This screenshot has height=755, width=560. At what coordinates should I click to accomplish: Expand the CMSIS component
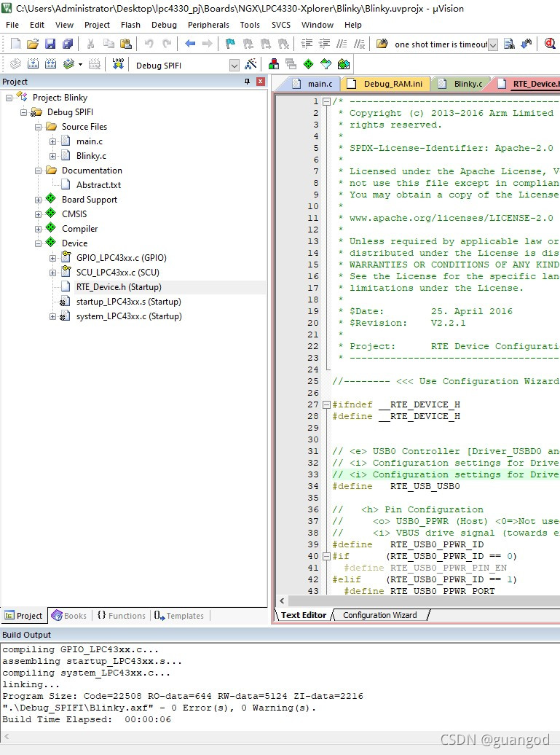(x=38, y=214)
